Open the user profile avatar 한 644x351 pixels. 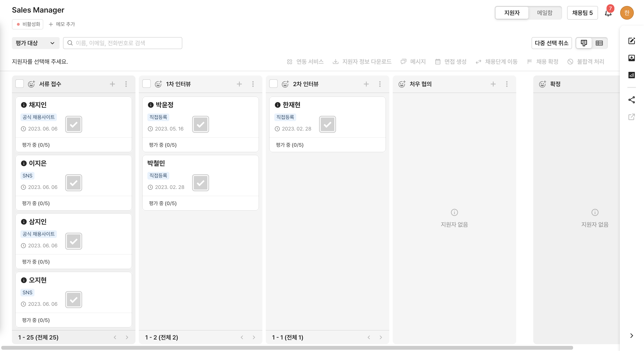pos(627,13)
